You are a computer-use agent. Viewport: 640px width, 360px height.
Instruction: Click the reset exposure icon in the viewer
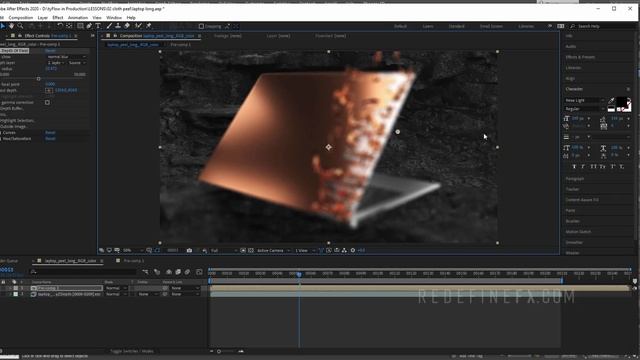point(353,250)
